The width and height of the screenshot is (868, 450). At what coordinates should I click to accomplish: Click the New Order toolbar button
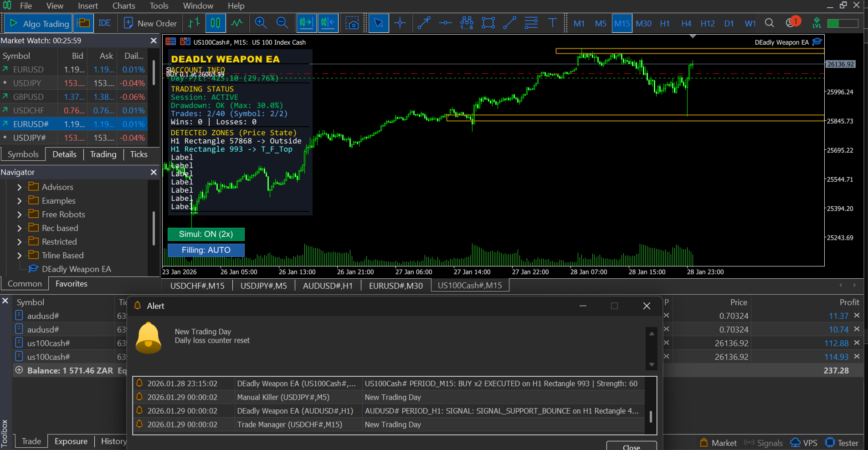tap(150, 23)
